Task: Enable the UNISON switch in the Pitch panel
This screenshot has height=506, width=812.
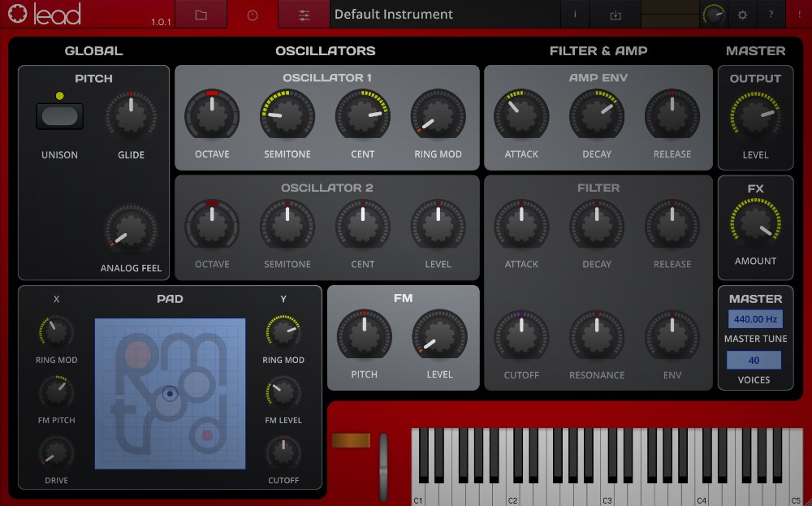Action: pyautogui.click(x=59, y=116)
